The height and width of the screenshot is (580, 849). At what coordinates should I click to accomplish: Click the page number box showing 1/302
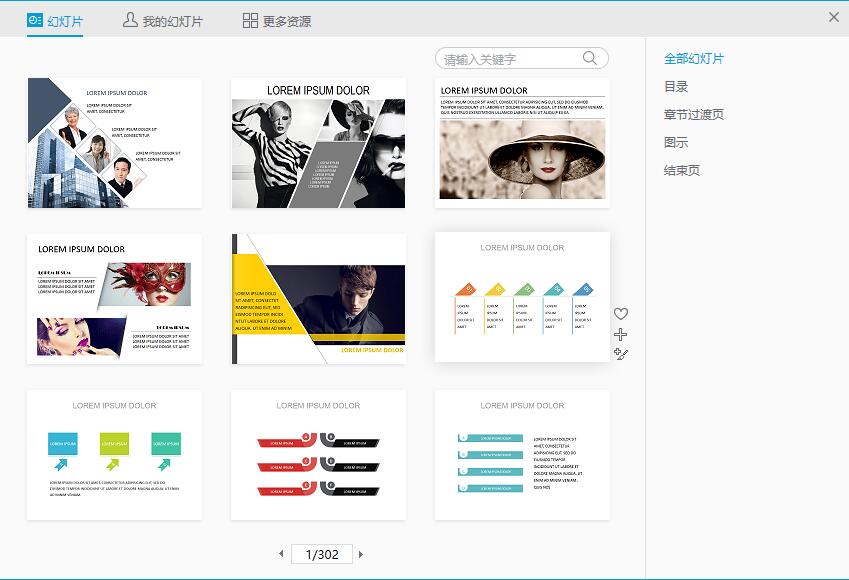(x=320, y=554)
